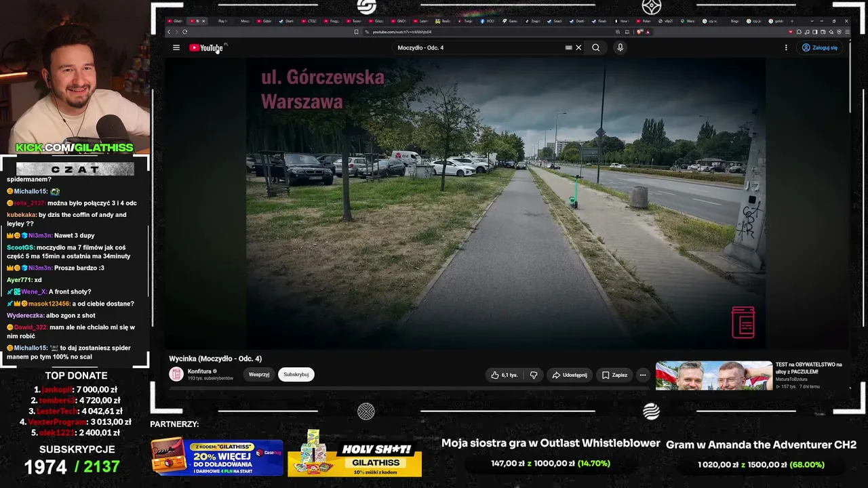Switch to the Shark Steam tab

pos(288,21)
